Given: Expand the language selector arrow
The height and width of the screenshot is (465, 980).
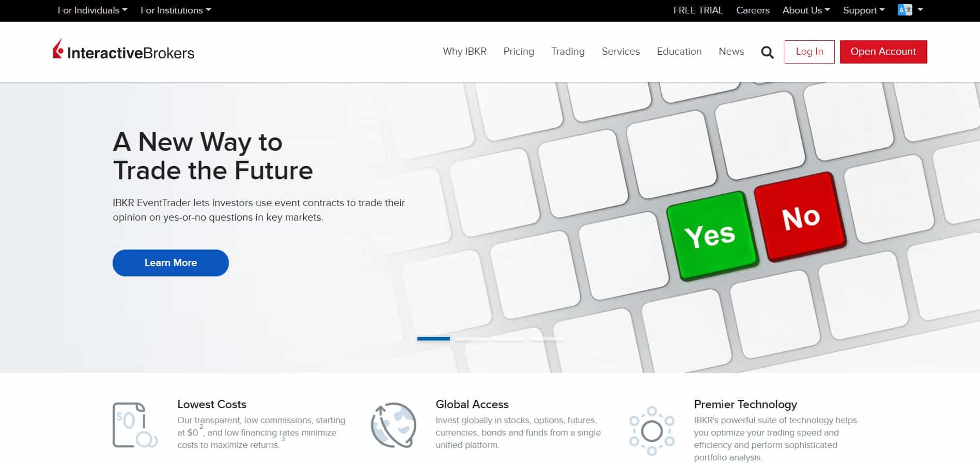Looking at the screenshot, I should click(920, 10).
